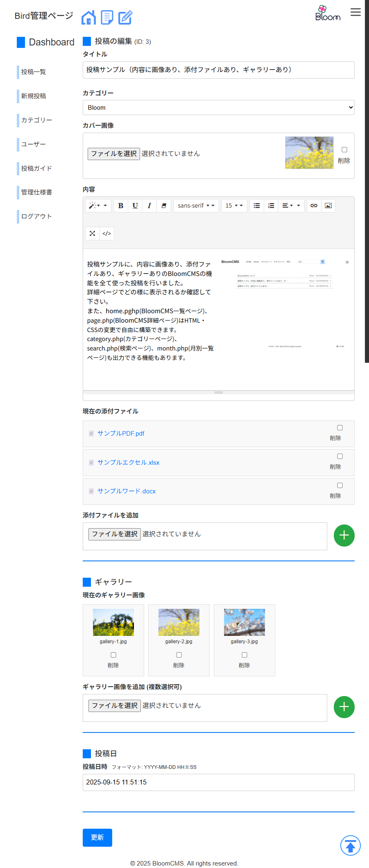This screenshot has height=868, width=369.
Task: Tick the cover image delete checkbox
Action: [x=344, y=150]
